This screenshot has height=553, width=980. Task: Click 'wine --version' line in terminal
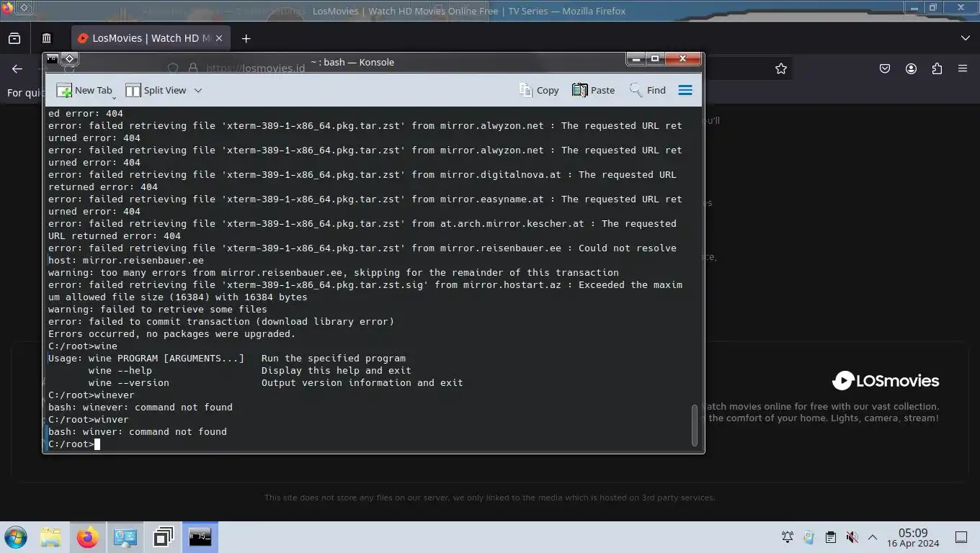(x=275, y=382)
